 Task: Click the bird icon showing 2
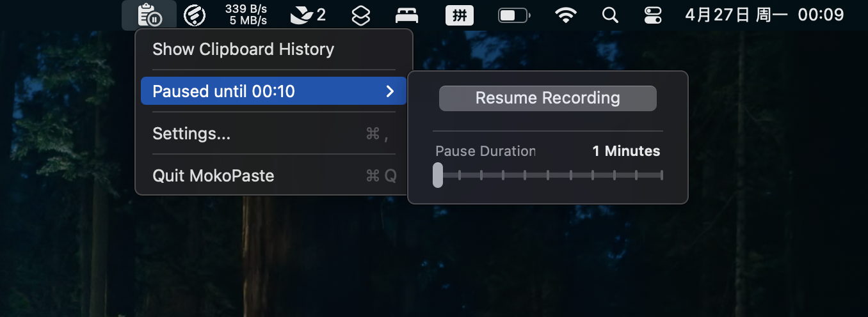click(308, 15)
